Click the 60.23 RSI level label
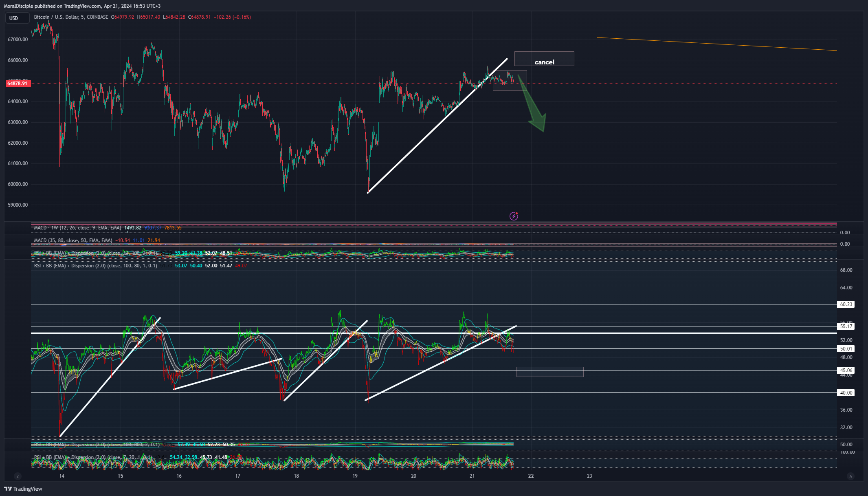868x496 pixels. pos(846,304)
